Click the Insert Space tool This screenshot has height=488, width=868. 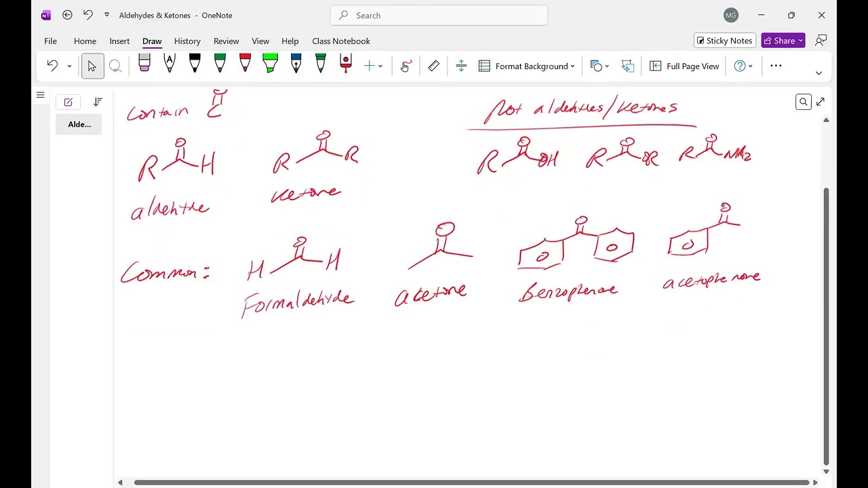(461, 66)
